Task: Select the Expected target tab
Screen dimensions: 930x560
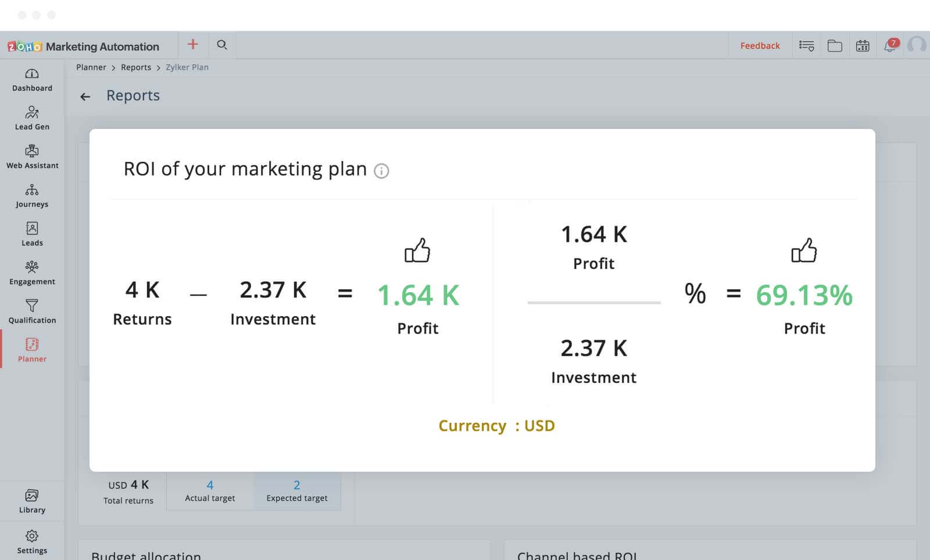Action: coord(297,491)
